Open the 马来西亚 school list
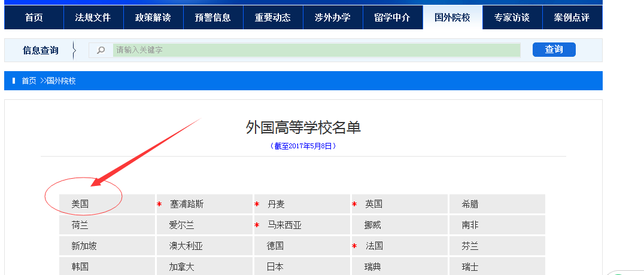This screenshot has height=275, width=644. click(x=284, y=225)
